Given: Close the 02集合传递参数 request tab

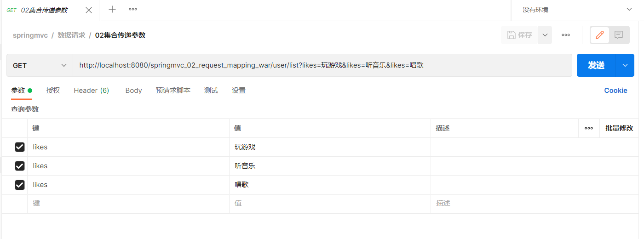Looking at the screenshot, I should click(x=89, y=10).
